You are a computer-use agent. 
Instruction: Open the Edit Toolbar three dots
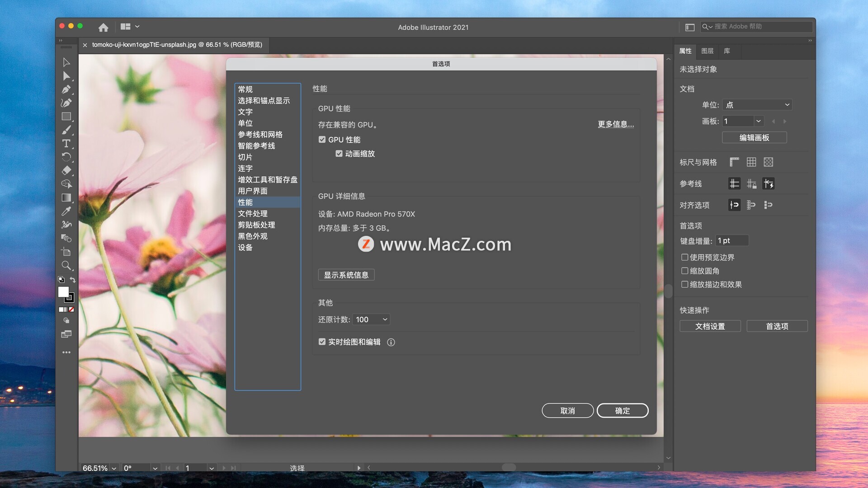[x=66, y=352]
